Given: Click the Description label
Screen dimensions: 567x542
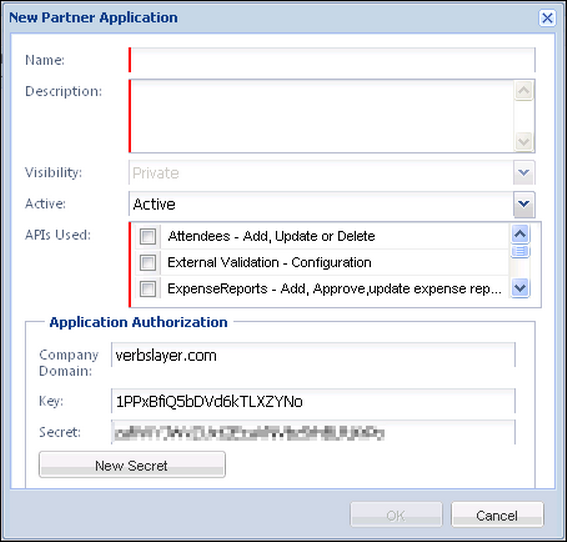Looking at the screenshot, I should (x=64, y=91).
